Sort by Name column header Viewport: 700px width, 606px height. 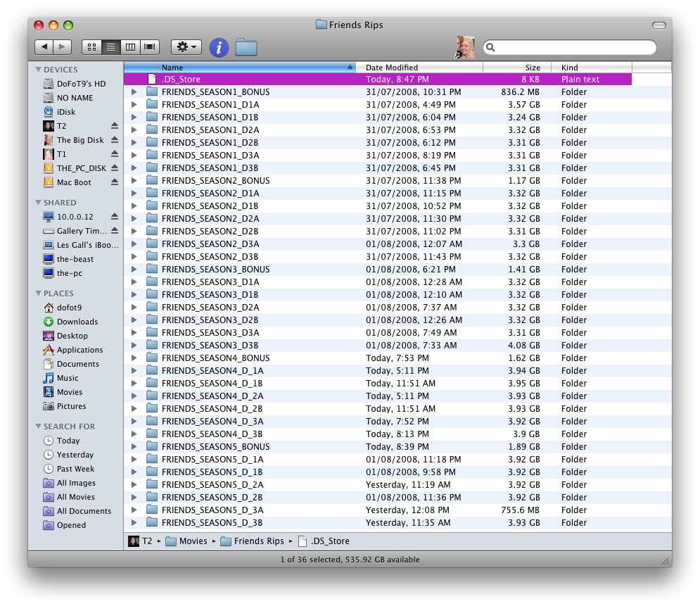240,68
